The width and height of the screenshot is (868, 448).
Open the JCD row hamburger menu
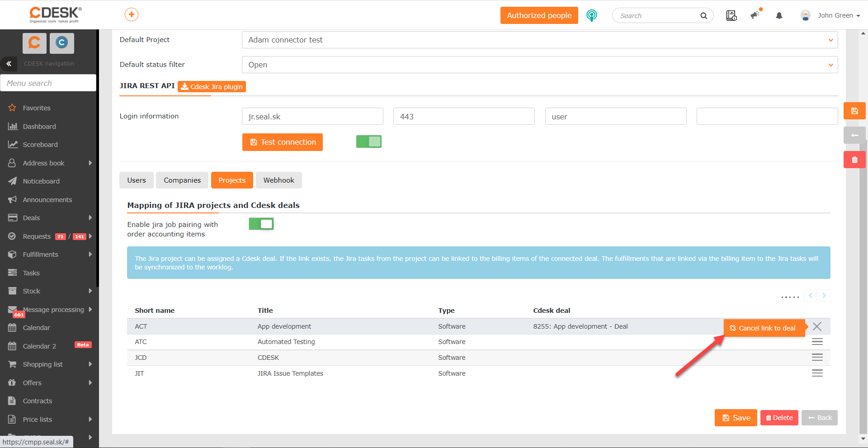pyautogui.click(x=817, y=358)
